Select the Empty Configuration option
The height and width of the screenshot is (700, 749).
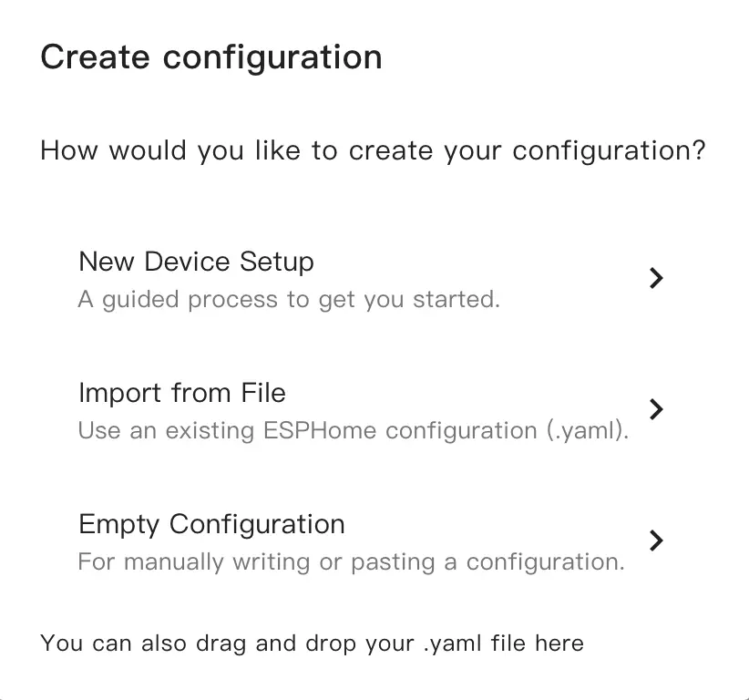[x=211, y=525]
